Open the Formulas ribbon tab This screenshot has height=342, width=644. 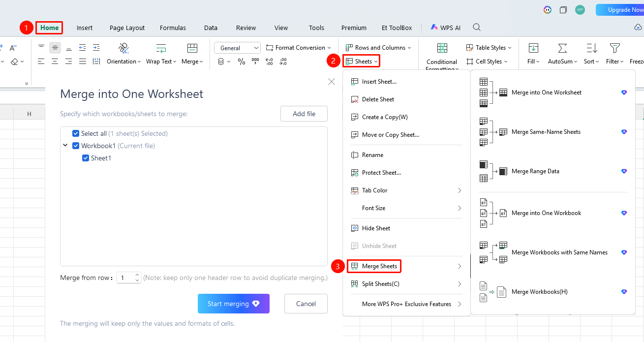click(173, 28)
